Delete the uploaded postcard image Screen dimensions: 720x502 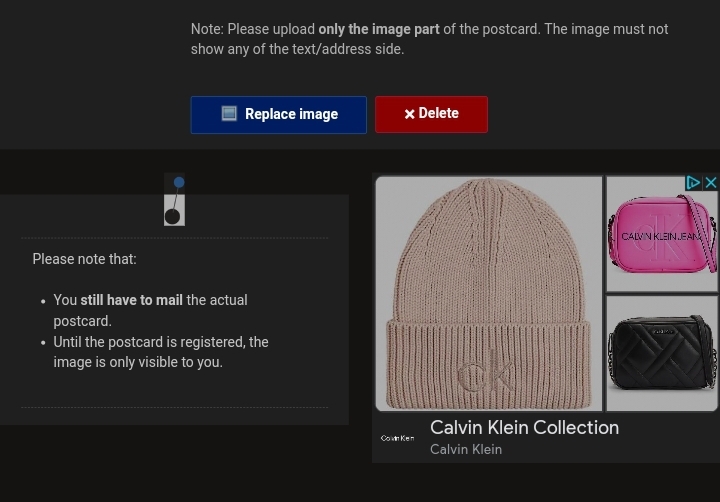[431, 114]
